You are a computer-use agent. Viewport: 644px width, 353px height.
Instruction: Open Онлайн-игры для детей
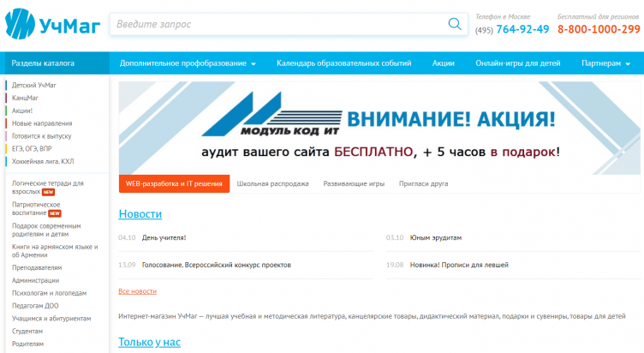[x=518, y=63]
